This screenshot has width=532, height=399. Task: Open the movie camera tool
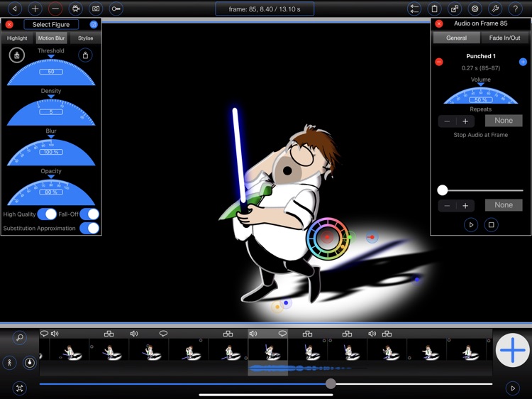click(76, 9)
